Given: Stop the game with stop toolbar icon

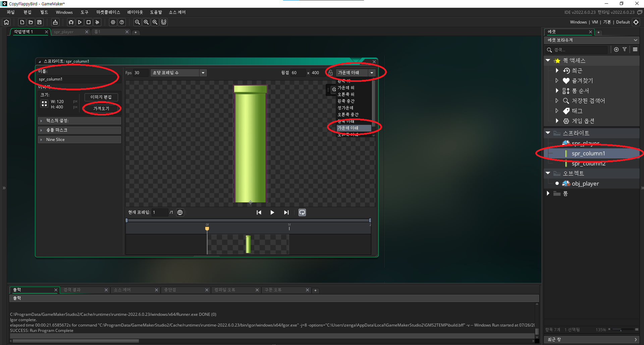Looking at the screenshot, I should [89, 22].
